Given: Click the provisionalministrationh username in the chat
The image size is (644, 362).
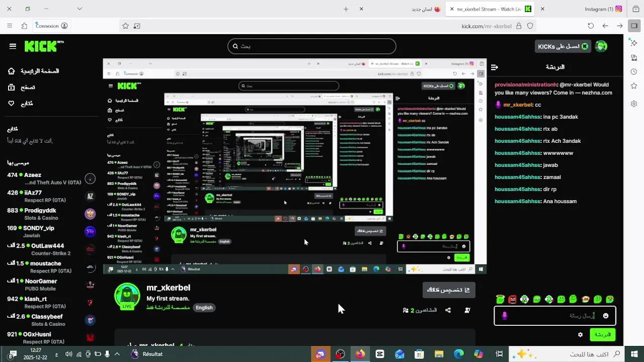Looking at the screenshot, I should (x=526, y=84).
